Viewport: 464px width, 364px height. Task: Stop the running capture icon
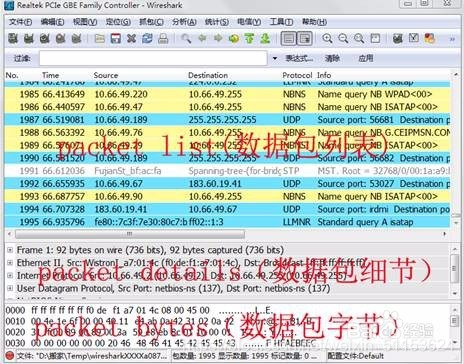tap(60, 39)
